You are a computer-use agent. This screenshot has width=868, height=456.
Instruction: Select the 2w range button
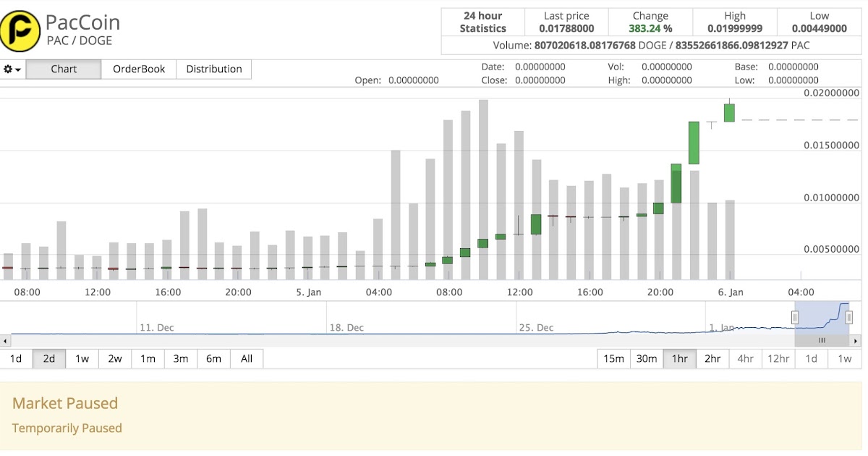coord(114,358)
